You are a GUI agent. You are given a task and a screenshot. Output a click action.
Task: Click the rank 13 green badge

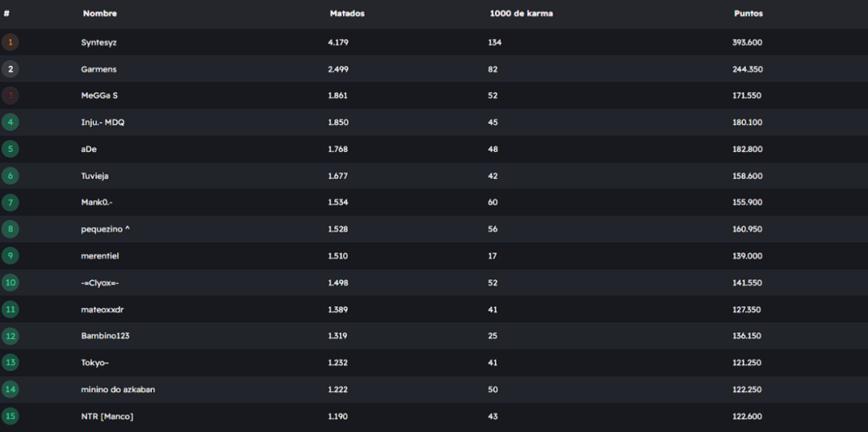(x=10, y=362)
